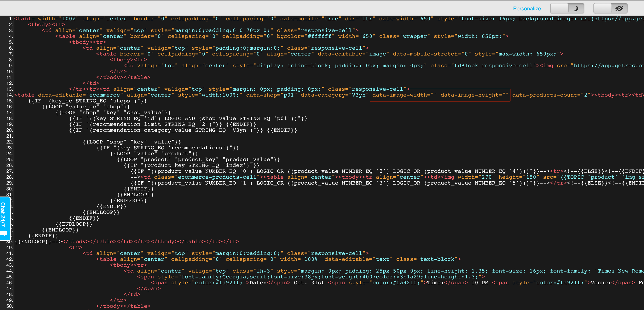Click "Time:" text on line 46
This screenshot has width=644, height=310.
tap(435, 283)
